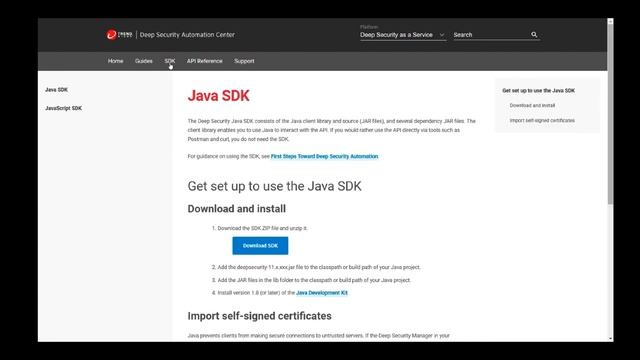Click Deep Security Automation Center title
This screenshot has height=360, width=640.
coord(187,35)
